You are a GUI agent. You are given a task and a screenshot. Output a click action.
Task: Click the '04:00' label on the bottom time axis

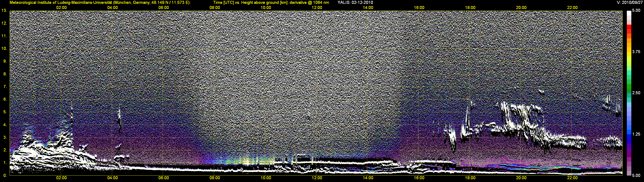tap(112, 178)
